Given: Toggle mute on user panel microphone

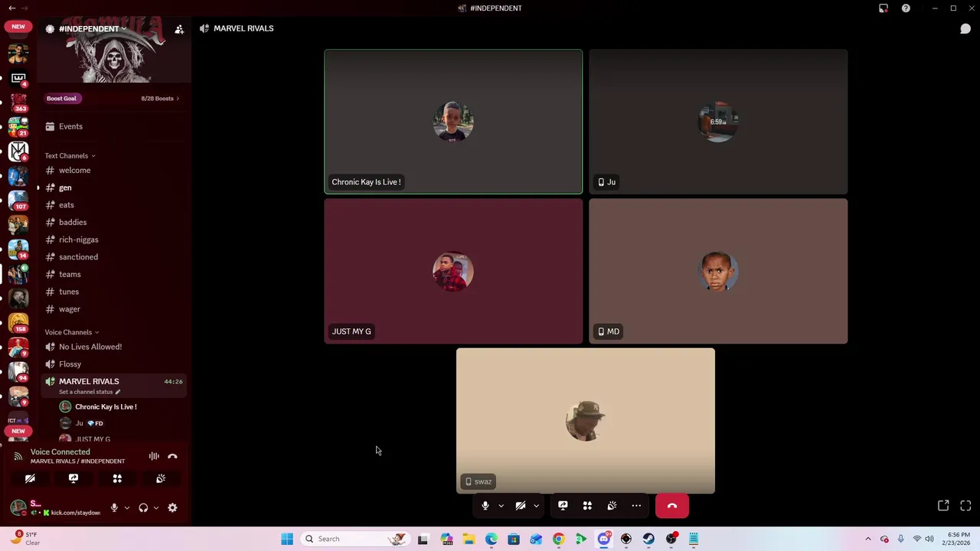Looking at the screenshot, I should point(114,507).
